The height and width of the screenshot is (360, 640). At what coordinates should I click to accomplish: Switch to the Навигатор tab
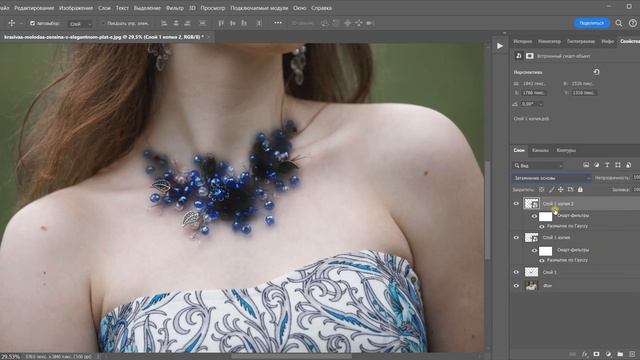point(549,41)
